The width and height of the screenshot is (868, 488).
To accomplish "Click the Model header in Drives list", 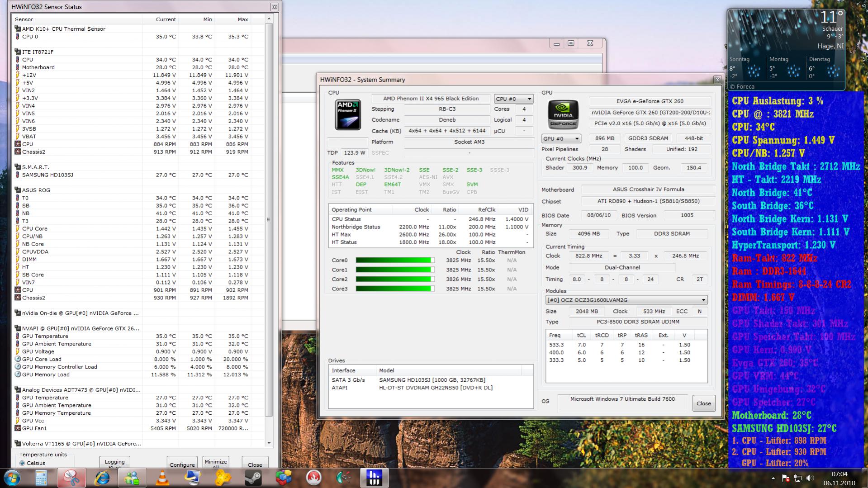I will (449, 370).
